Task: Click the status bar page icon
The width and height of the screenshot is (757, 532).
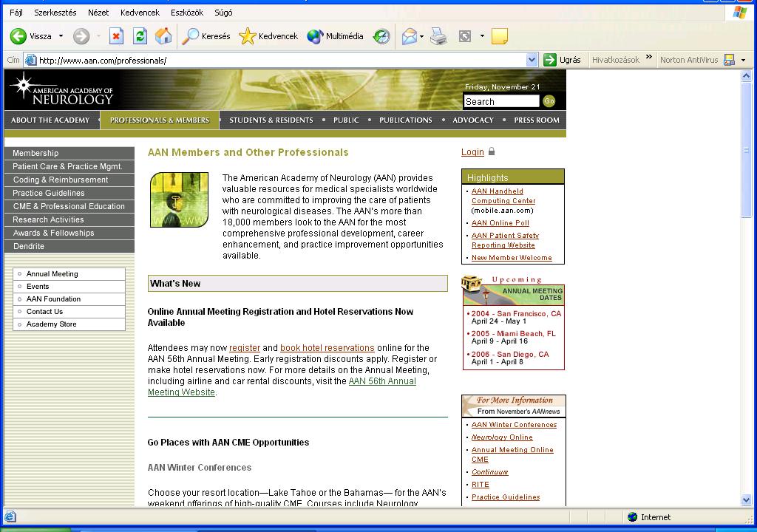Action: pyautogui.click(x=10, y=516)
